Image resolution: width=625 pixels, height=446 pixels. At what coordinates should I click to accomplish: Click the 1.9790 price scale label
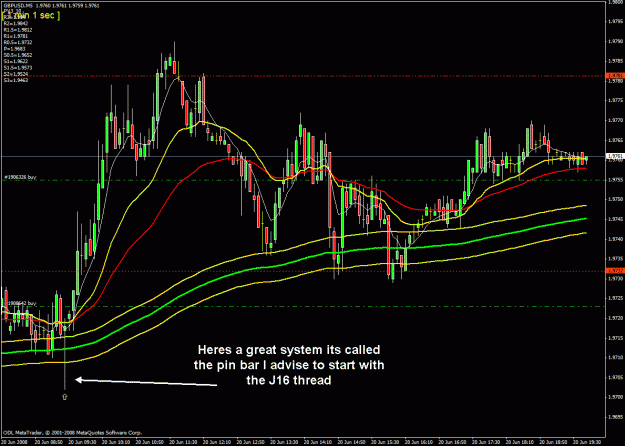click(x=616, y=41)
